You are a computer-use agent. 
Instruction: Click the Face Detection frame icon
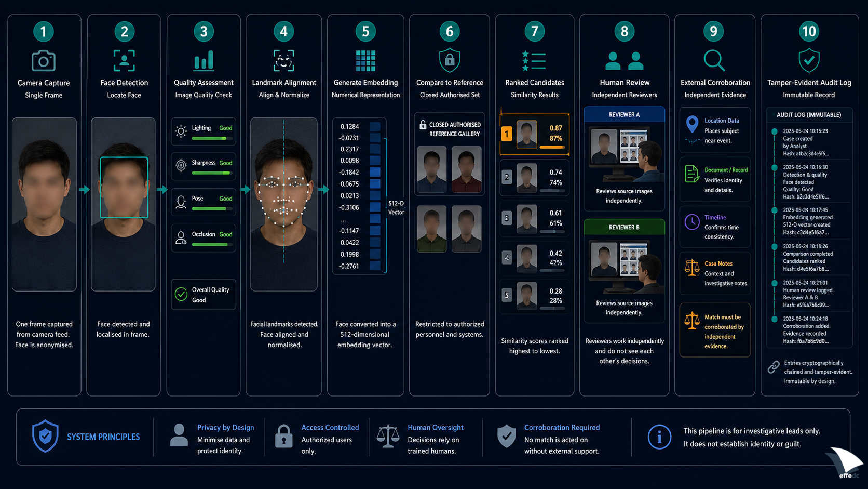124,61
